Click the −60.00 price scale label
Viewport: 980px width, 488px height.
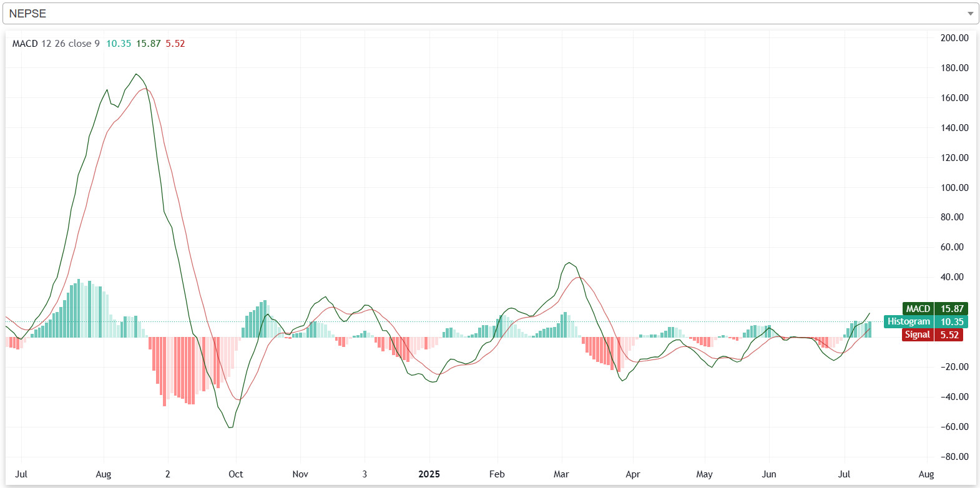pyautogui.click(x=954, y=427)
